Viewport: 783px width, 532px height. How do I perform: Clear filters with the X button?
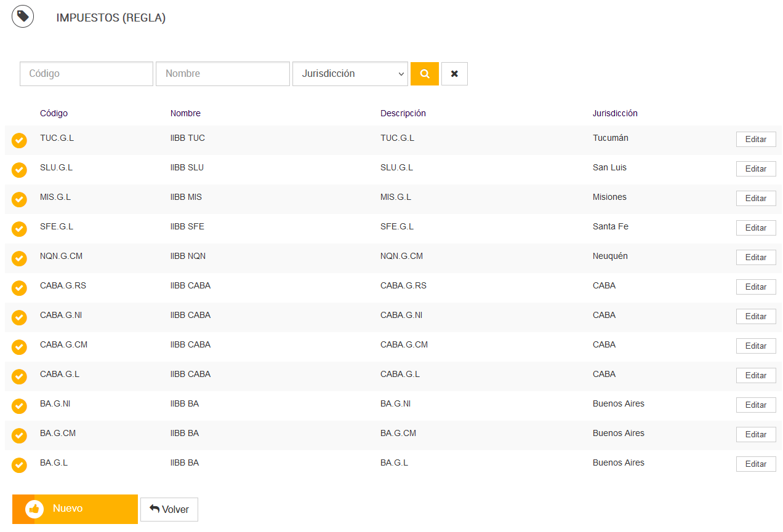pyautogui.click(x=454, y=74)
